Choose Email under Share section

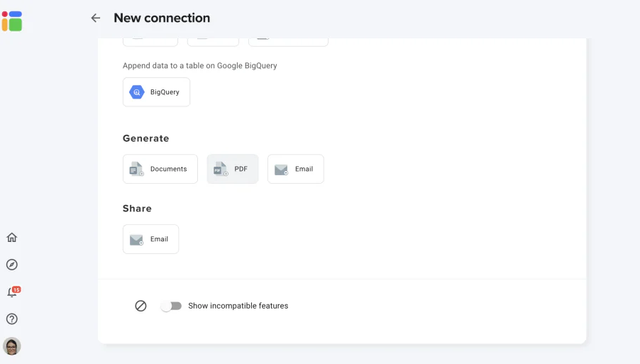point(150,239)
